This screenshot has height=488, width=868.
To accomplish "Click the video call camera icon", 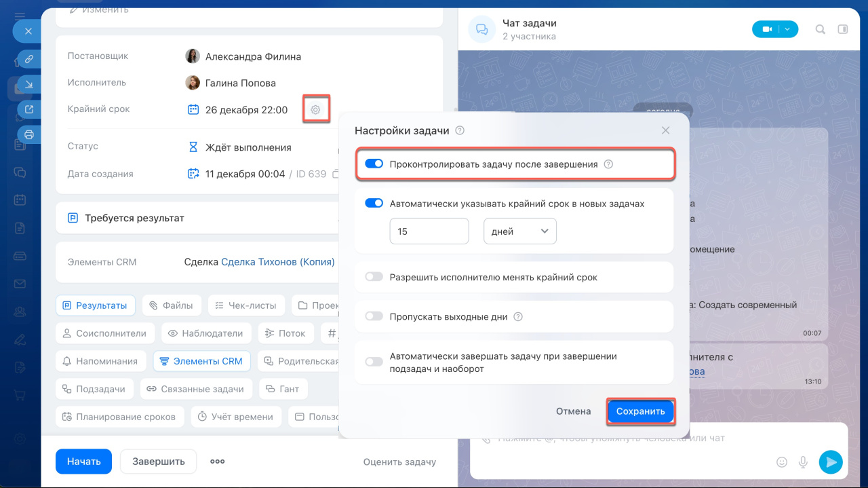I will tap(767, 29).
